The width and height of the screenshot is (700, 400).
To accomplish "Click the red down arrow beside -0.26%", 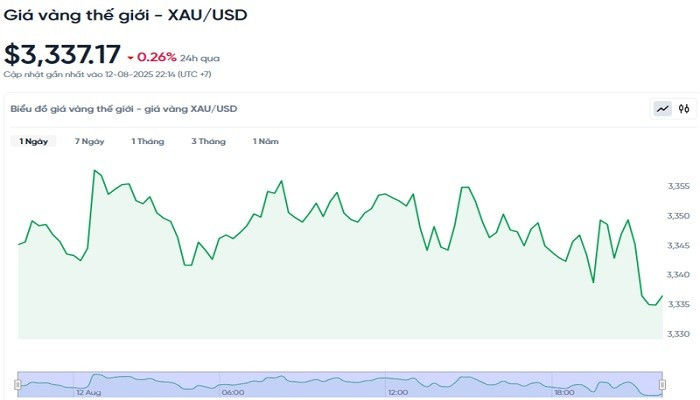I will tap(130, 58).
